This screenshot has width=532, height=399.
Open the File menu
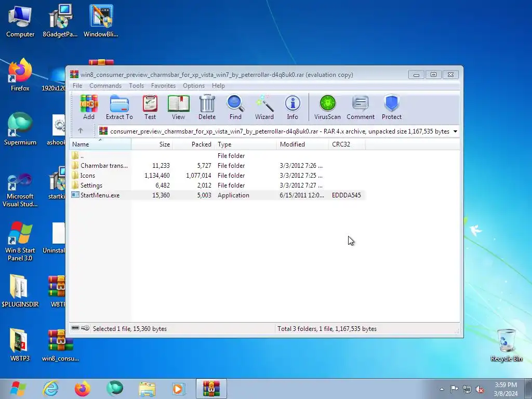[x=77, y=86]
